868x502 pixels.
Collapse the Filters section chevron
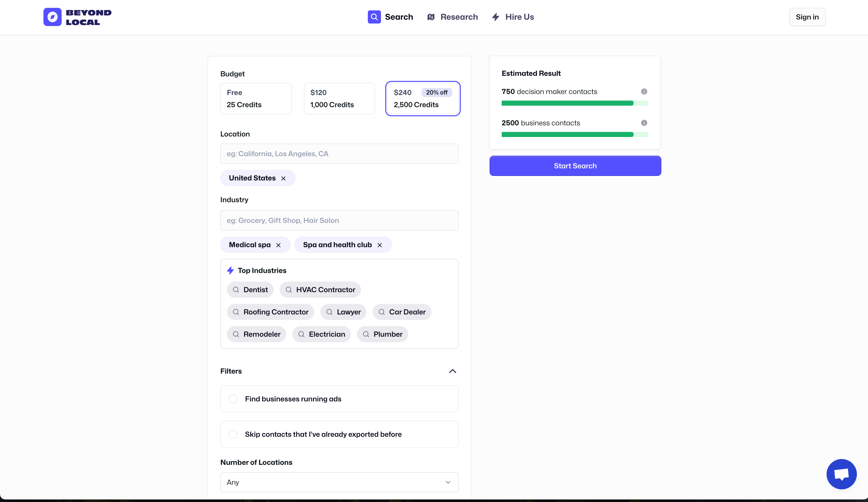coord(452,371)
